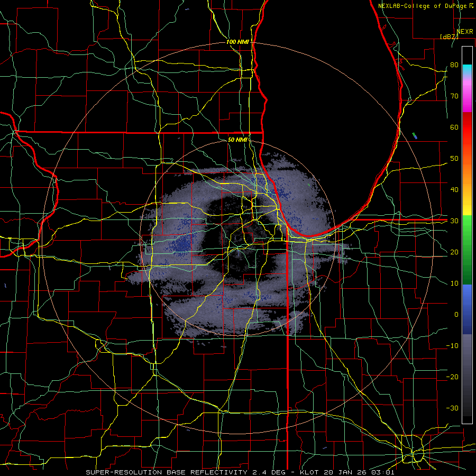This screenshot has width=476, height=476.
Task: Click the 100 NMI range ring label
Action: (x=237, y=42)
